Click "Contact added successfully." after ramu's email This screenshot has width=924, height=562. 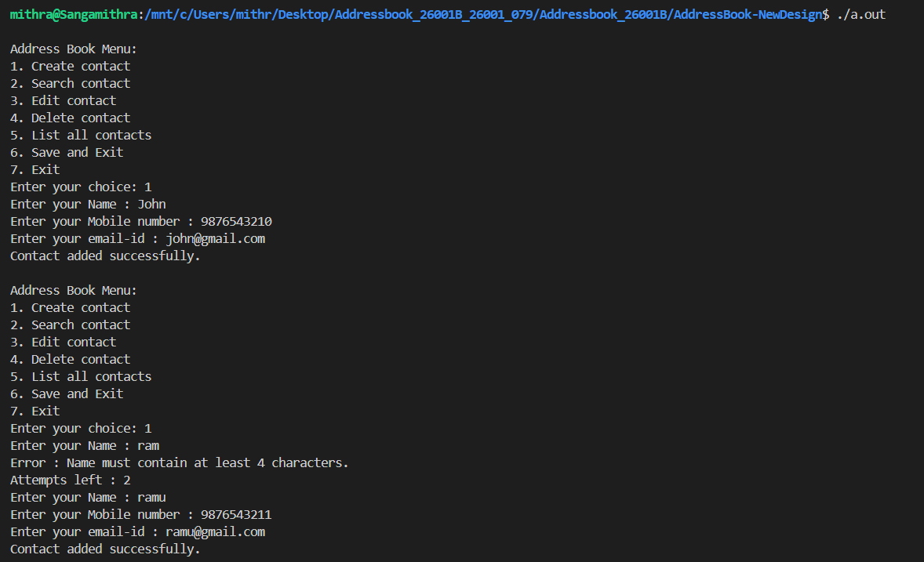coord(105,549)
